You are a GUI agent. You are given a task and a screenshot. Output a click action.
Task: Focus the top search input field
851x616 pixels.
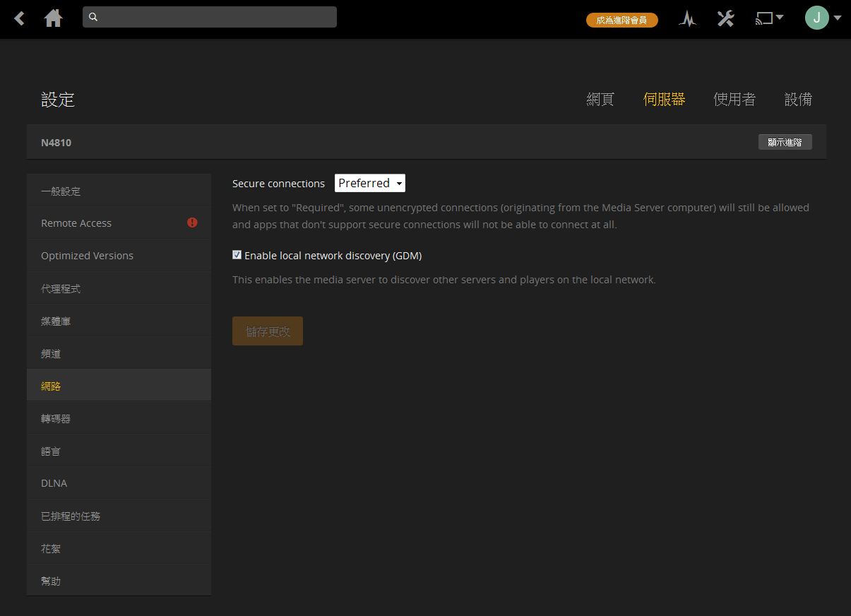pos(210,17)
